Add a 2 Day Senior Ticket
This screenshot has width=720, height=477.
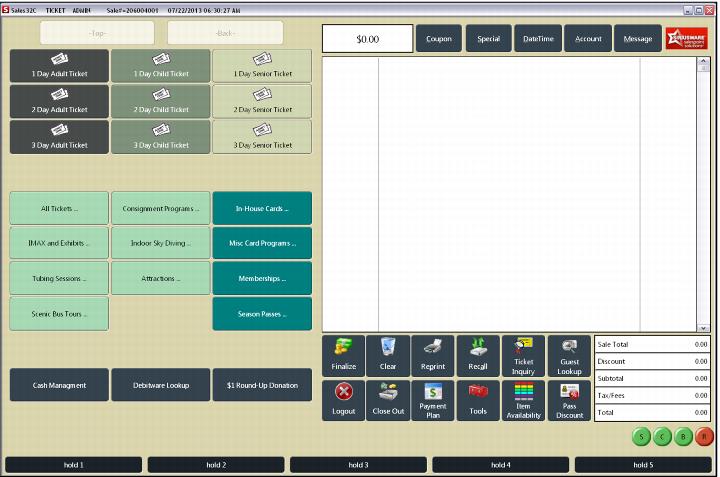262,101
